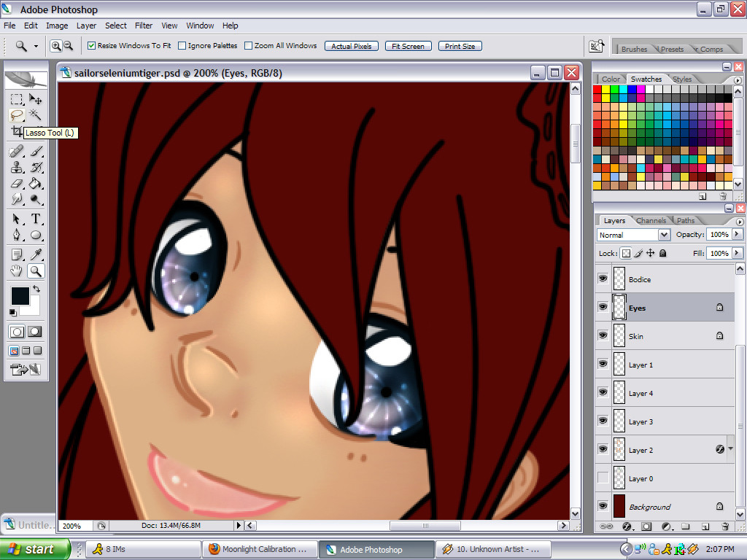
Task: Expand Layer 2 effects arrow
Action: pos(730,448)
